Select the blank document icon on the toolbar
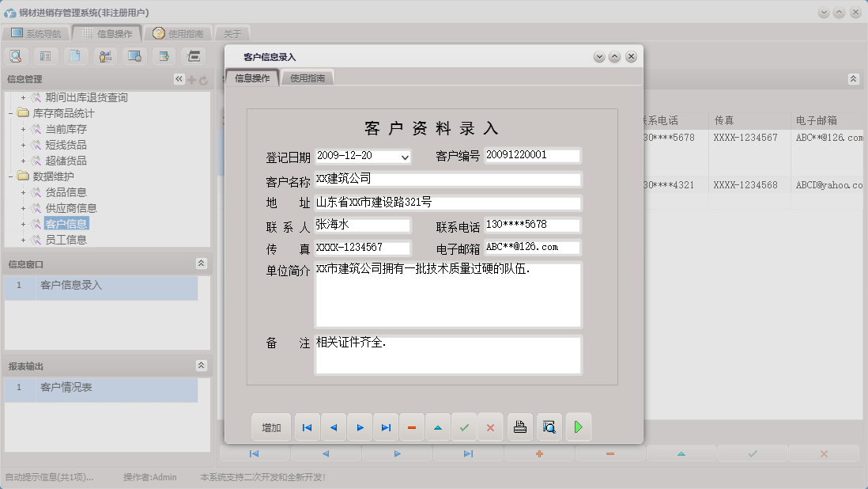 [x=73, y=55]
